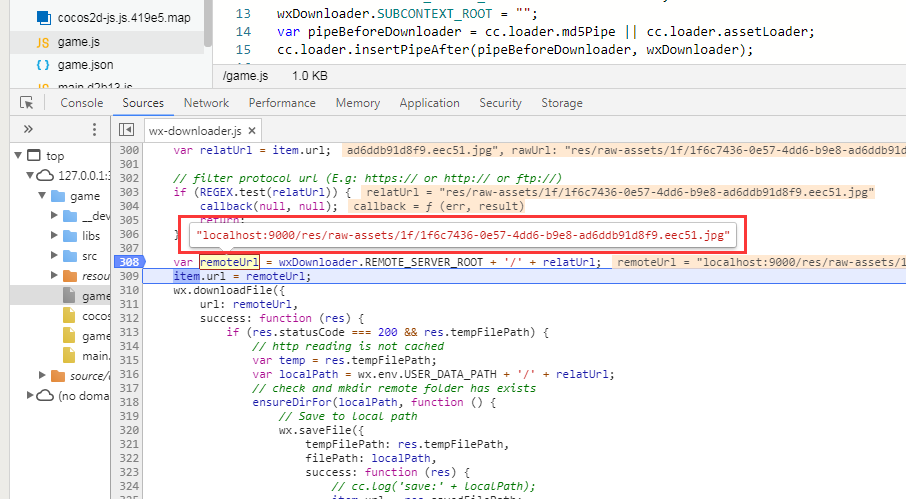This screenshot has width=906, height=499.
Task: Open the Console tab
Action: (81, 103)
